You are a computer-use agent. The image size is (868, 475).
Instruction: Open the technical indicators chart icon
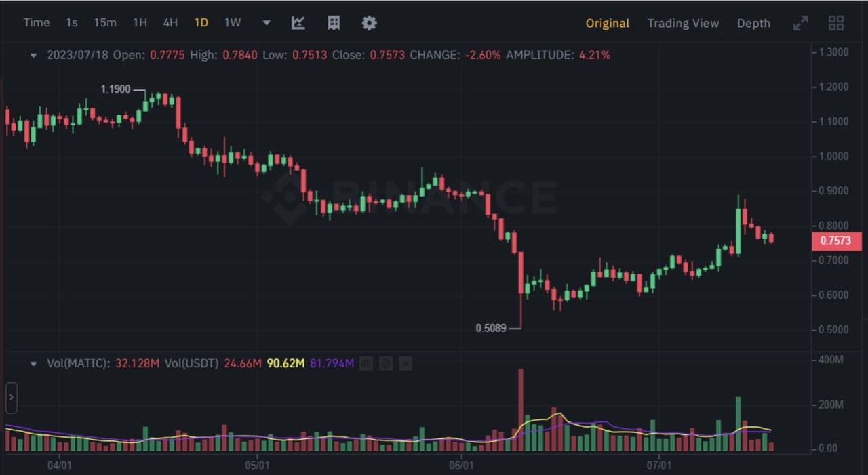tap(298, 23)
